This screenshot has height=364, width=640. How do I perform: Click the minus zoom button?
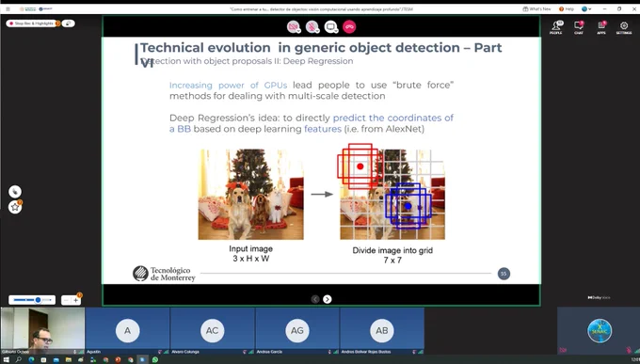point(67,300)
